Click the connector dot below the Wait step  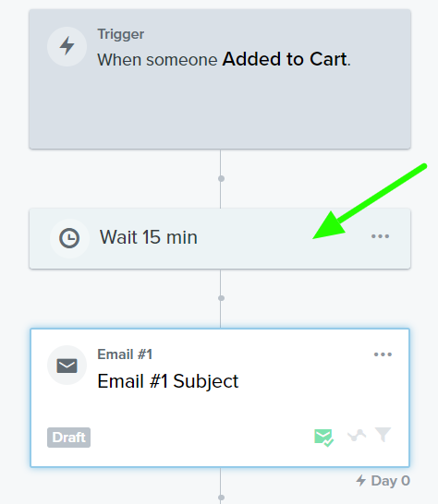[221, 298]
